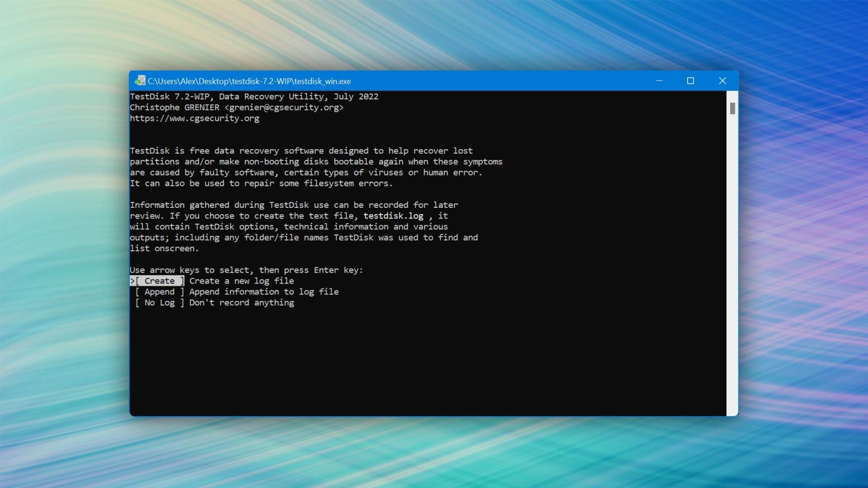Select the Append option for log file
This screenshot has height=488, width=868.
click(159, 291)
